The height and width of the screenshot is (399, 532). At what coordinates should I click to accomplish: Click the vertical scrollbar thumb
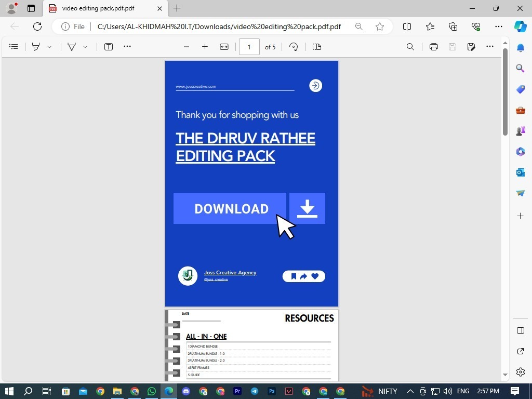505,91
